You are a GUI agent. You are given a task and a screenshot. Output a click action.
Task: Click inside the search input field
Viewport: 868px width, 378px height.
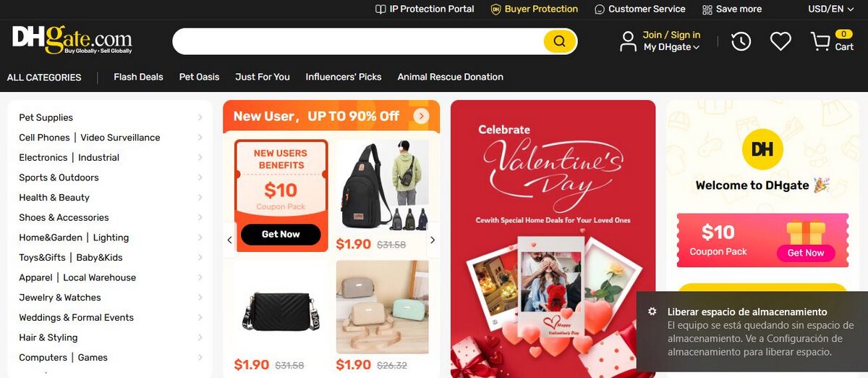click(x=358, y=41)
